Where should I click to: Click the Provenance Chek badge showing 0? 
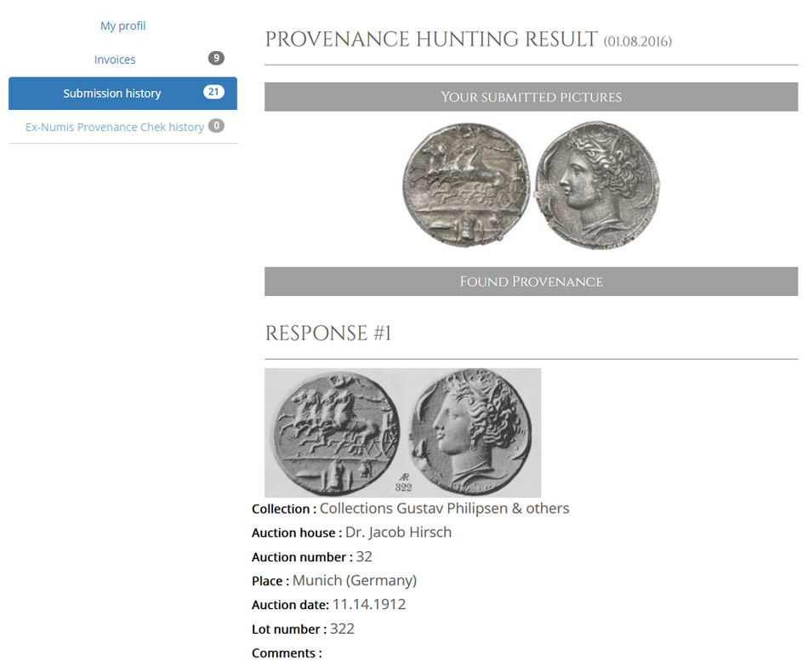pyautogui.click(x=216, y=126)
